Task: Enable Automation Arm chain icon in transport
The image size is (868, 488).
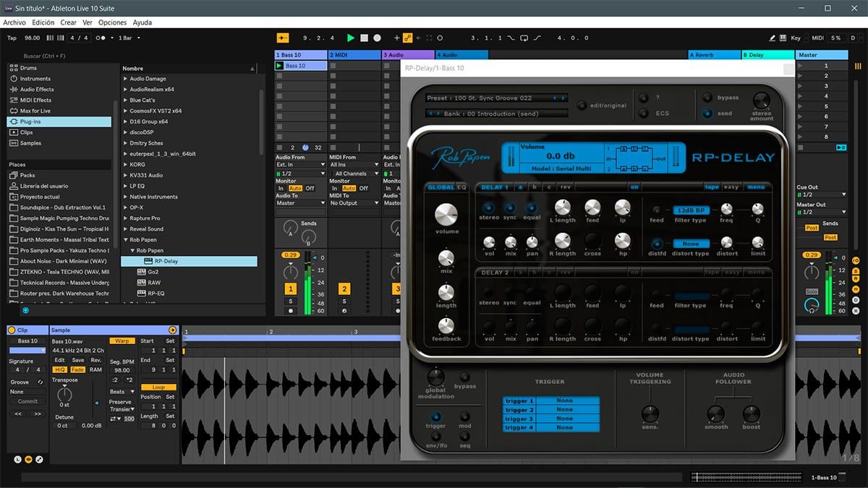Action: click(x=407, y=38)
